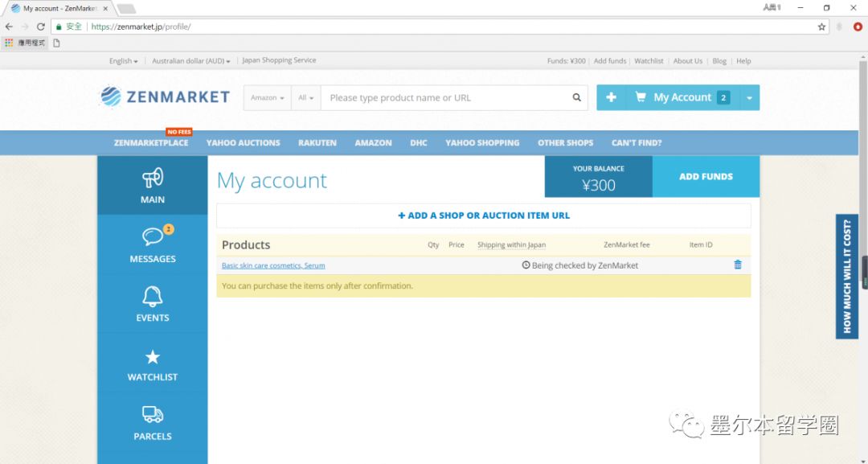Click the Item ID column header

coord(701,244)
